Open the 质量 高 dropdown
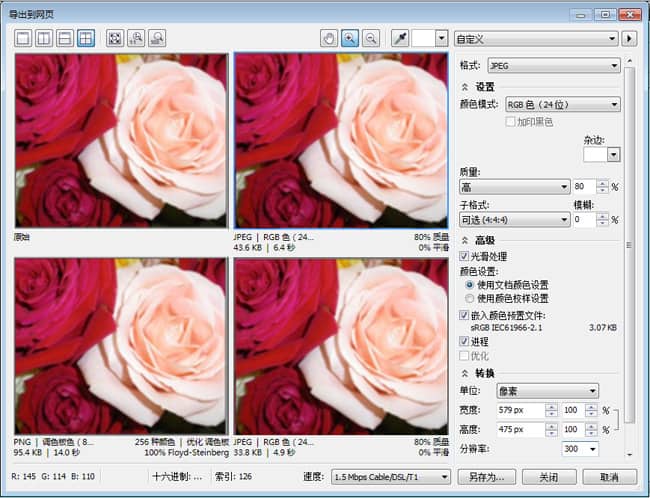 click(x=514, y=187)
